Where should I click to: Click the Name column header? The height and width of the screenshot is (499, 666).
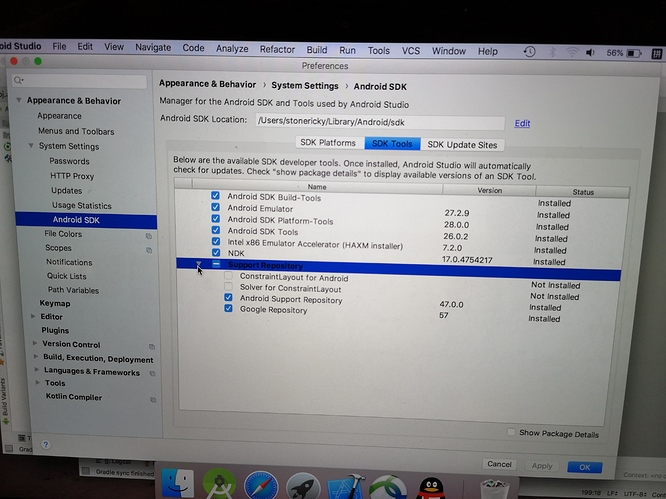click(317, 186)
